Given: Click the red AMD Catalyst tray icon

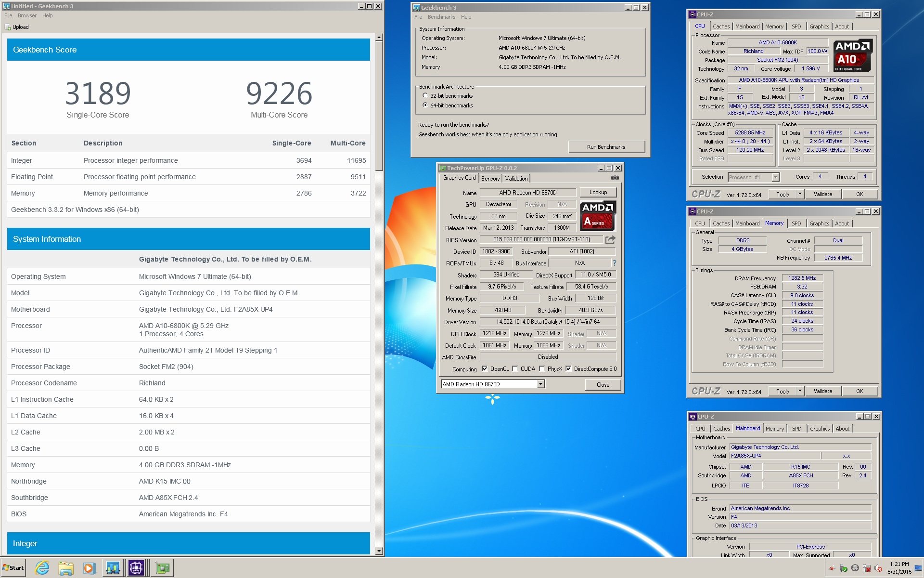Looking at the screenshot, I should [832, 568].
